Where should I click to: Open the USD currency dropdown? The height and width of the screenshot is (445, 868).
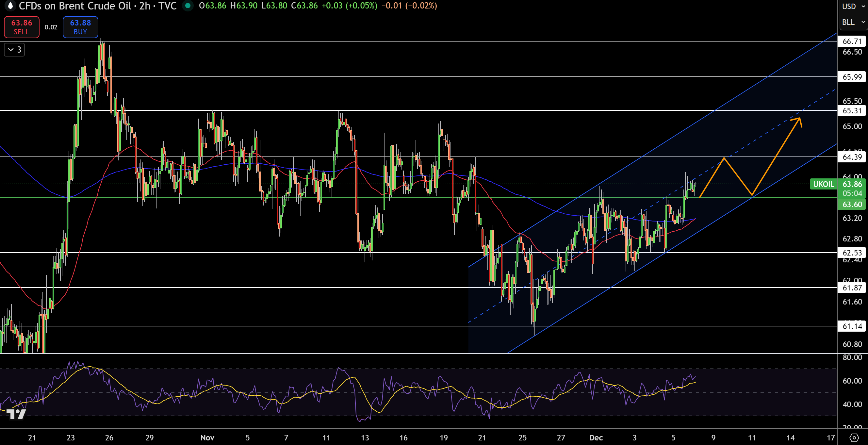[x=853, y=7]
